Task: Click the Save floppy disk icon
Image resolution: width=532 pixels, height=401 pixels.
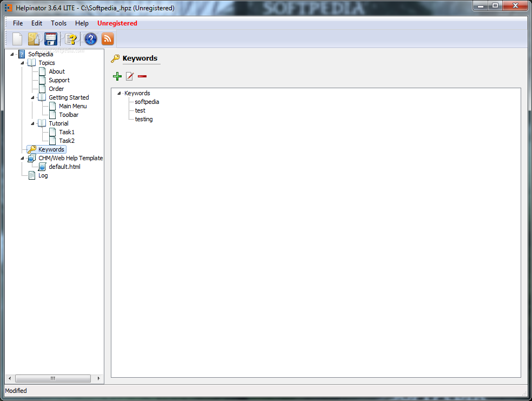Action: pos(51,39)
